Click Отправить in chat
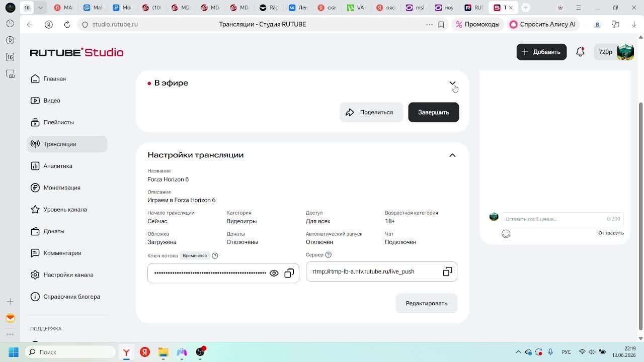644x362 pixels. click(611, 233)
